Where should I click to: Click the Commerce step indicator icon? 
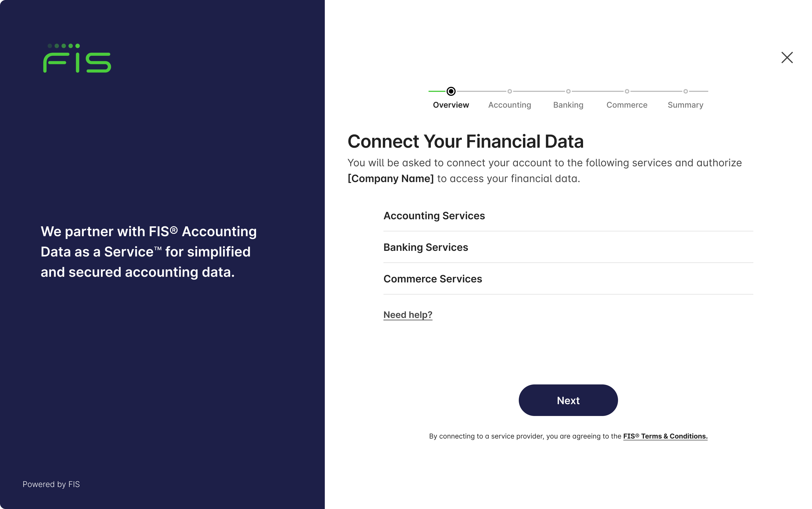(x=627, y=91)
